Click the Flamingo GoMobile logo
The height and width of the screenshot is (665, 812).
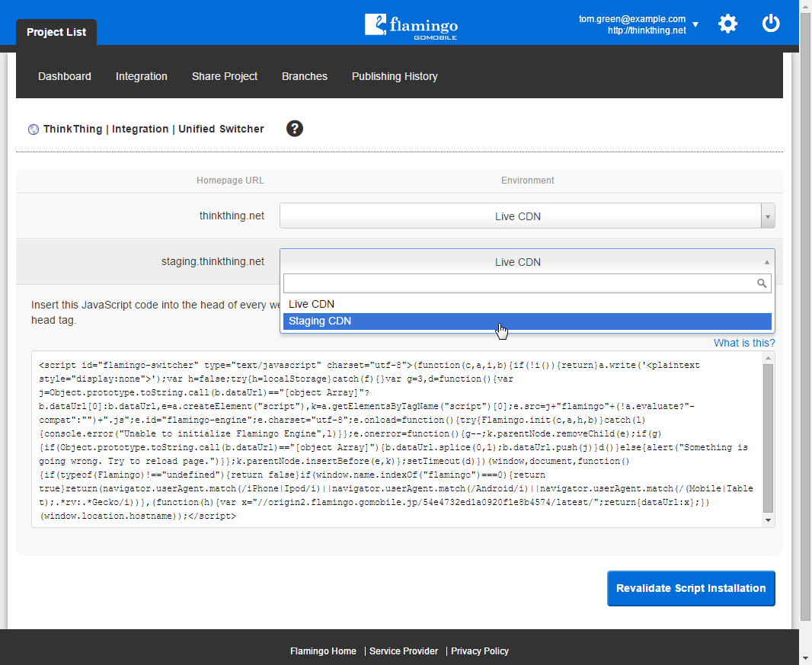411,27
